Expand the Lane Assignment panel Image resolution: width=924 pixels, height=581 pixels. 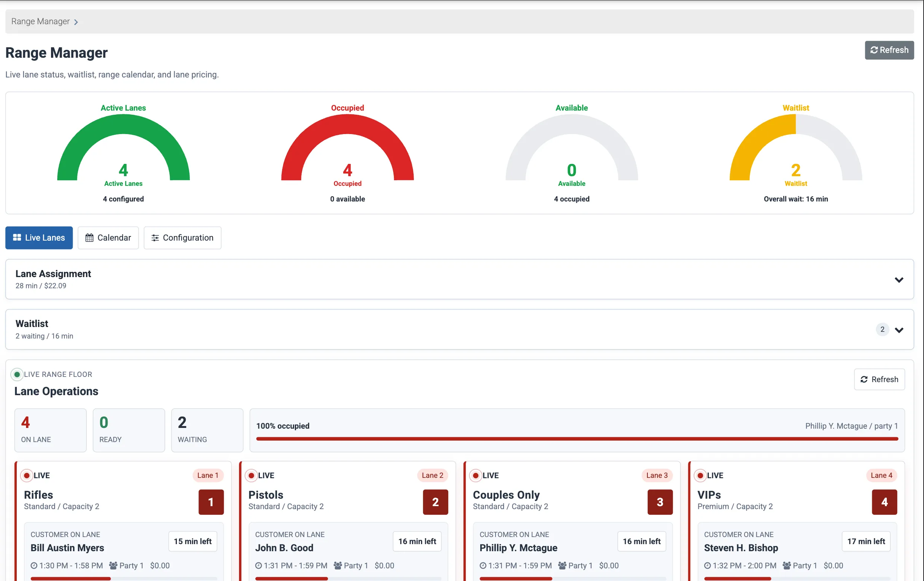tap(460, 279)
